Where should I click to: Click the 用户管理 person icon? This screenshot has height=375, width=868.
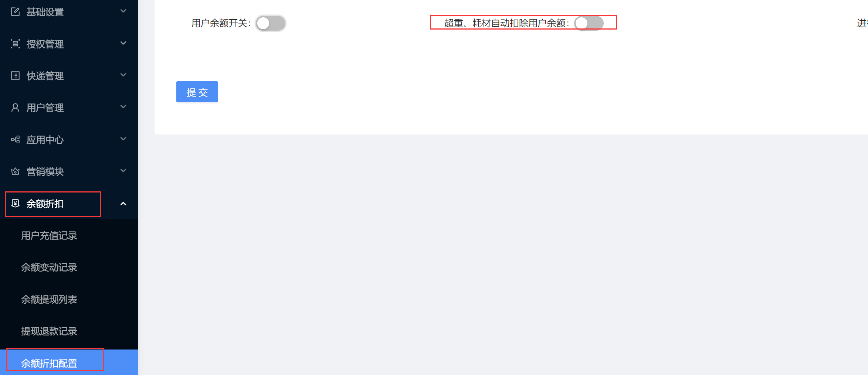click(15, 108)
